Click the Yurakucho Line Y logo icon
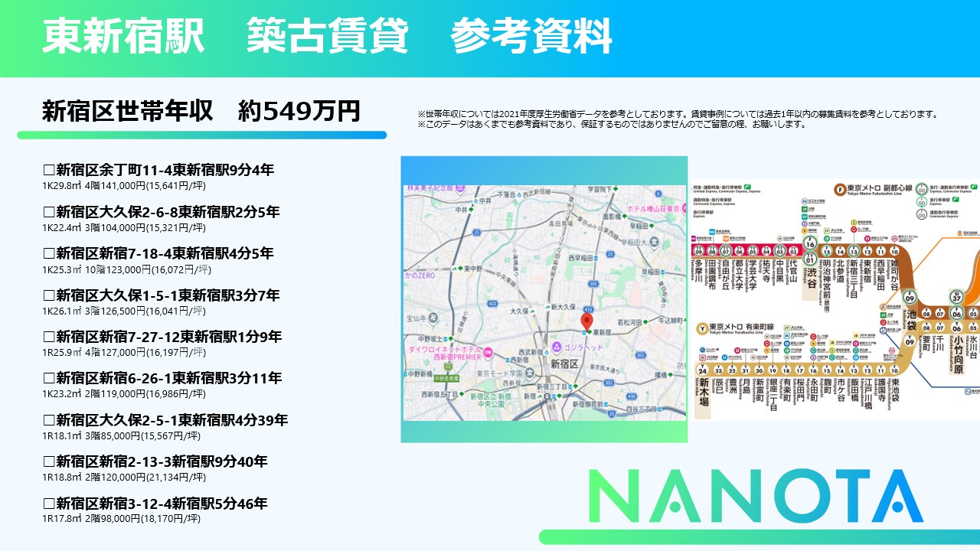The height and width of the screenshot is (551, 980). 701,328
